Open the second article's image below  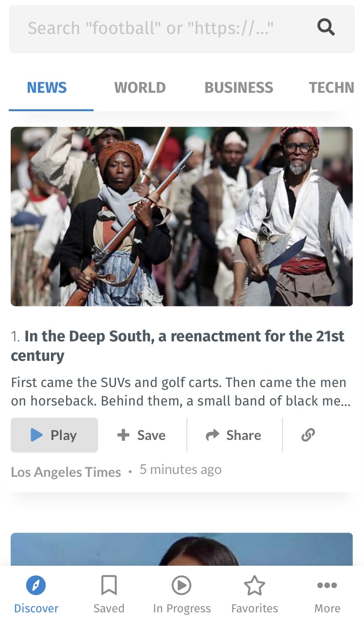click(x=182, y=549)
